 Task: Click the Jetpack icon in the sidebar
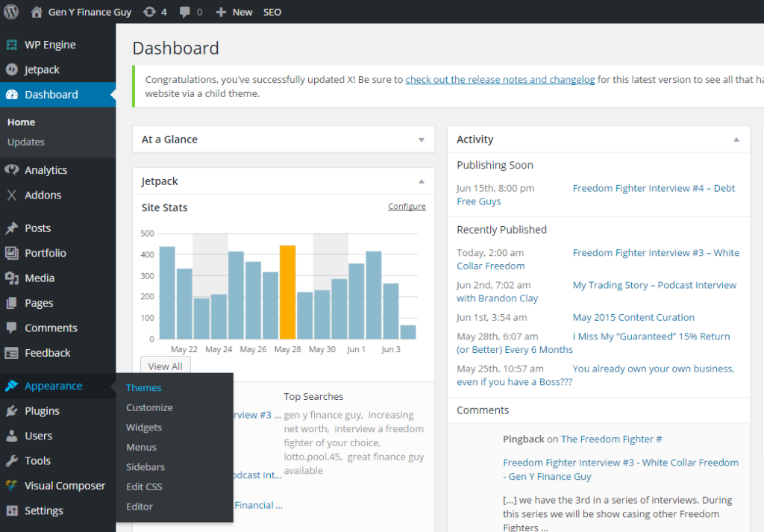pos(12,69)
